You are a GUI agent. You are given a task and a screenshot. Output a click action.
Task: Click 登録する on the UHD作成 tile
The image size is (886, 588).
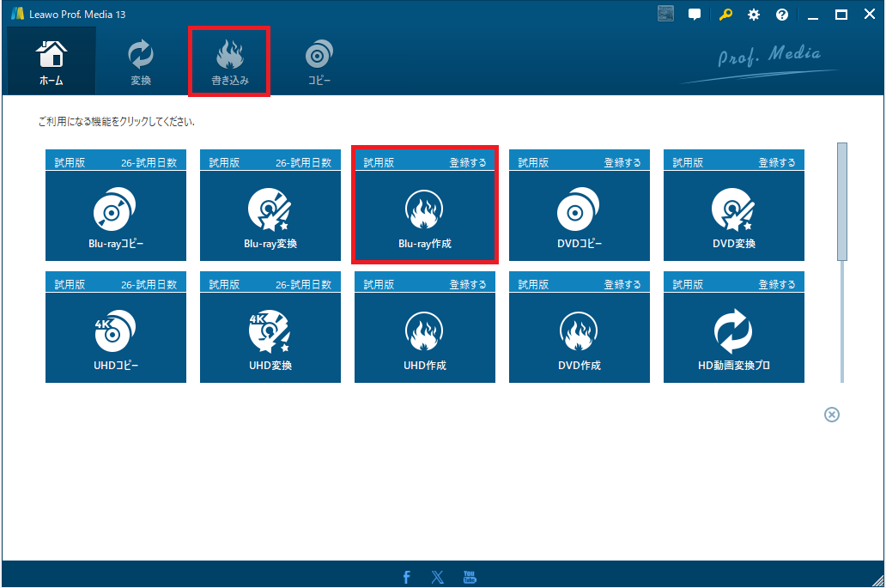click(x=468, y=285)
